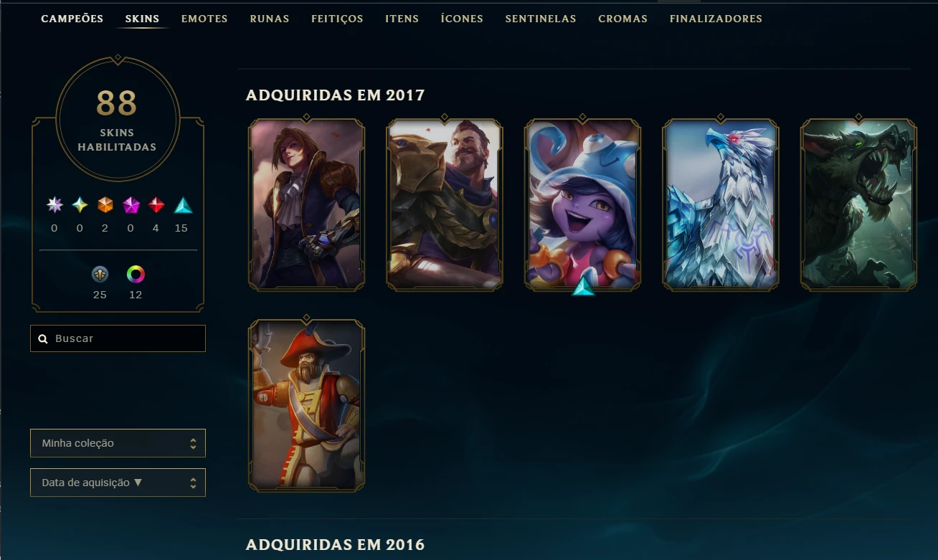
Task: Click the round shield icon above 25
Action: [x=100, y=274]
